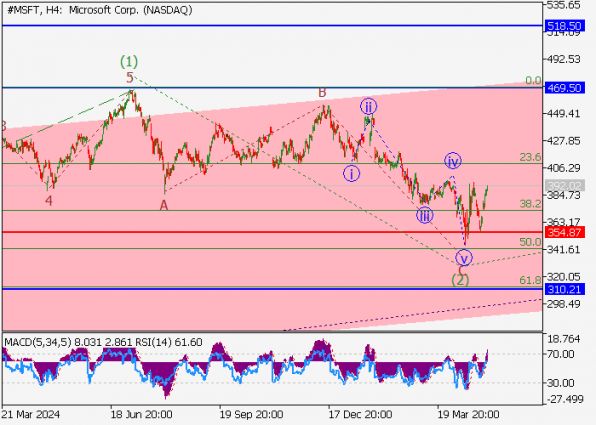Image resolution: width=596 pixels, height=425 pixels.
Task: Select the 61.8 Fibonacci level label
Action: 530,280
